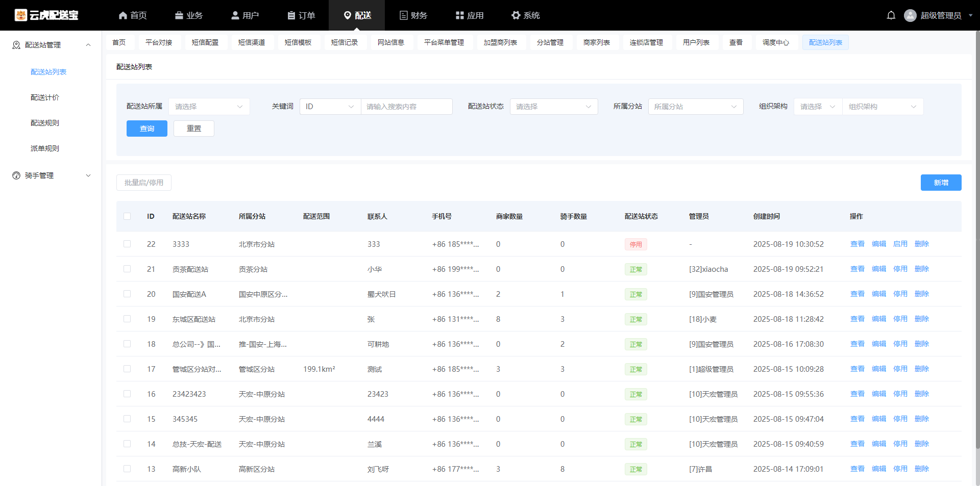The image size is (980, 486).
Task: Click the 云虎配送宝 logo icon
Action: [20, 15]
